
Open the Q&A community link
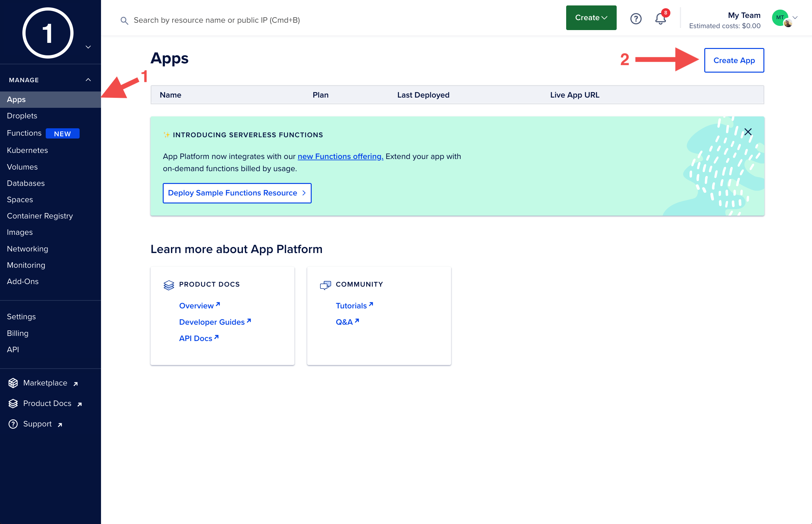click(x=347, y=322)
